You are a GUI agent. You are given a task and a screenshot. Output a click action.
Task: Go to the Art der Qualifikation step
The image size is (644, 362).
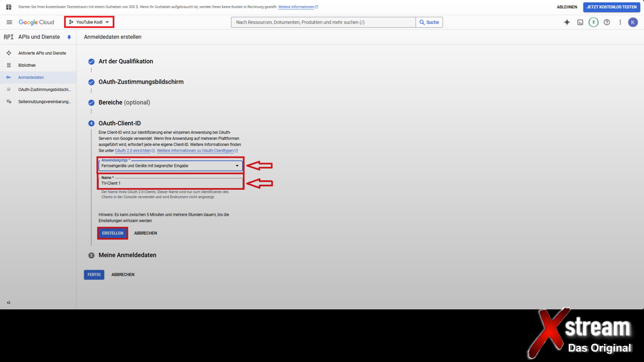coord(125,61)
